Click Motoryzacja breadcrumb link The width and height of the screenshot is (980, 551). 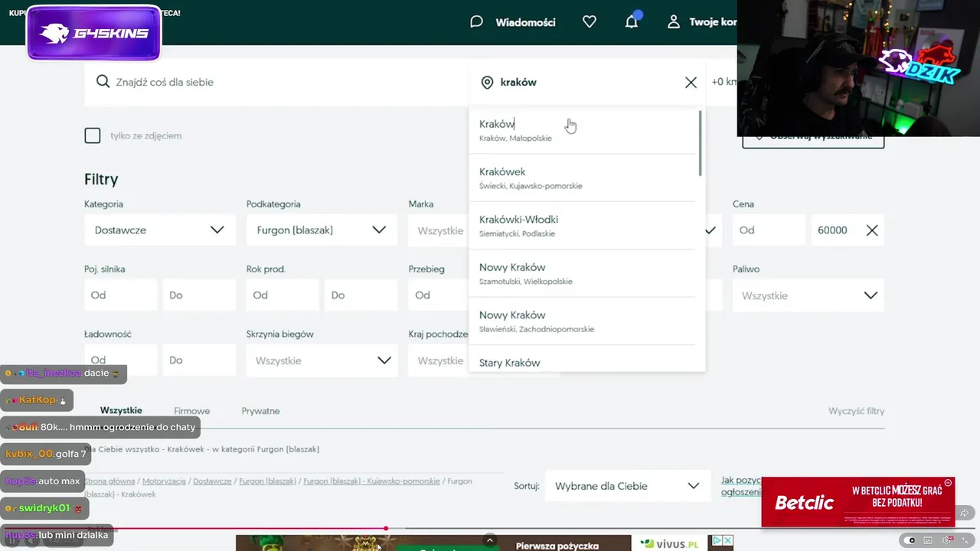pos(164,481)
